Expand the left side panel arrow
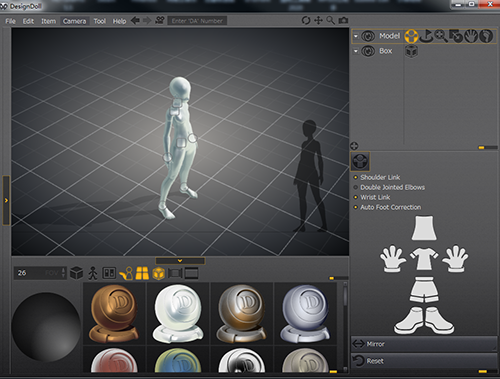 pyautogui.click(x=6, y=200)
